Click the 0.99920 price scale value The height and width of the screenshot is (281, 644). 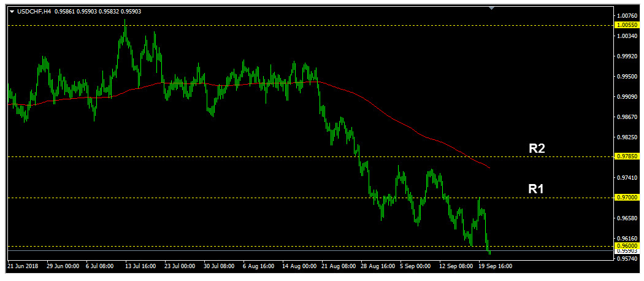627,56
